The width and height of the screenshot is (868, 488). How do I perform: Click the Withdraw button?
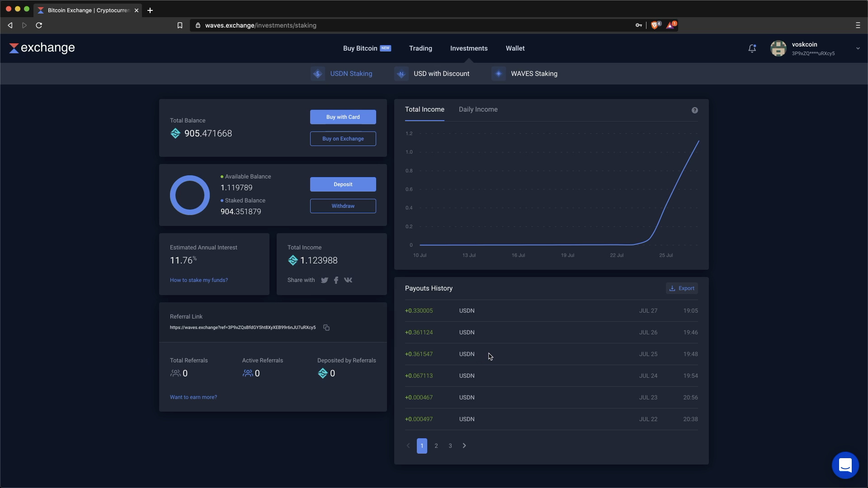343,206
